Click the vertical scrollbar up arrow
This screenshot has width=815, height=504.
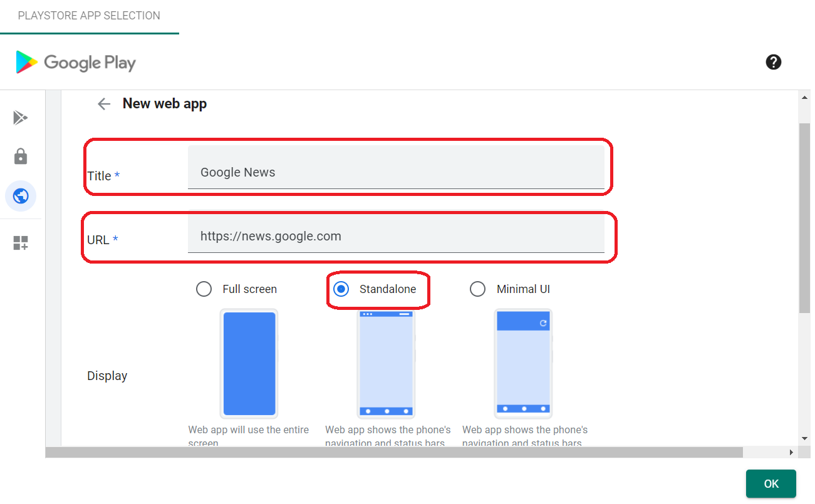804,97
